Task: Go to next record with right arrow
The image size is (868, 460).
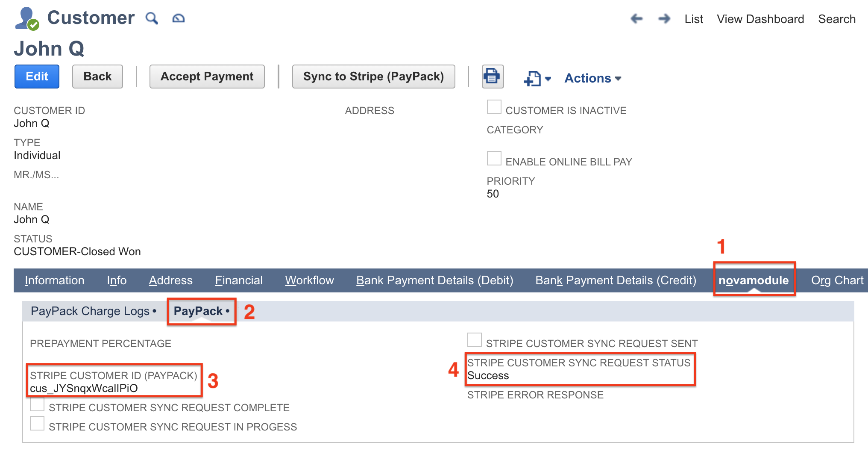Action: [x=664, y=18]
